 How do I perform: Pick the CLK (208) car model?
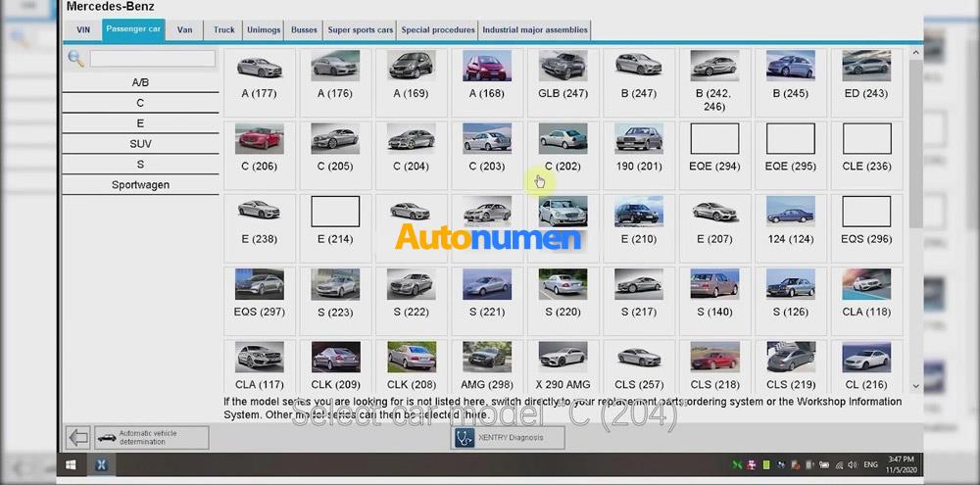411,365
